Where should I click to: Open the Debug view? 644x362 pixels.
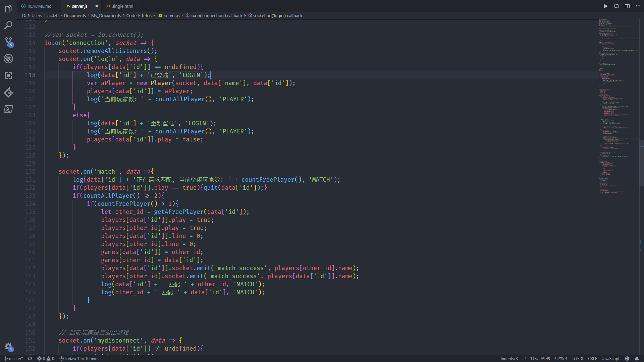[x=8, y=59]
